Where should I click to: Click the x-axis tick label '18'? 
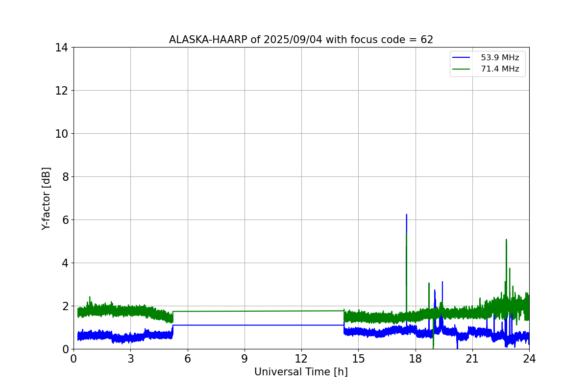(416, 359)
